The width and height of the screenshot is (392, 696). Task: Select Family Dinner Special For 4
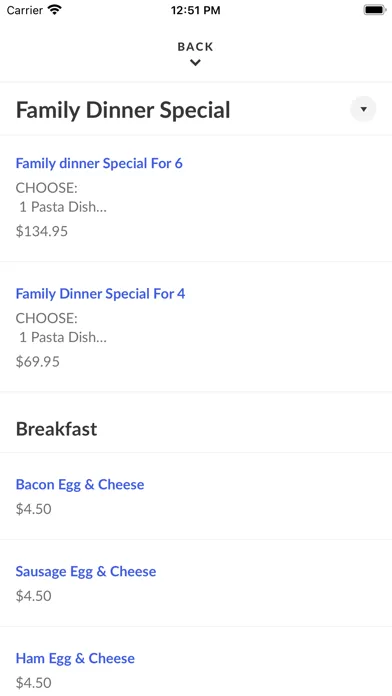click(100, 293)
